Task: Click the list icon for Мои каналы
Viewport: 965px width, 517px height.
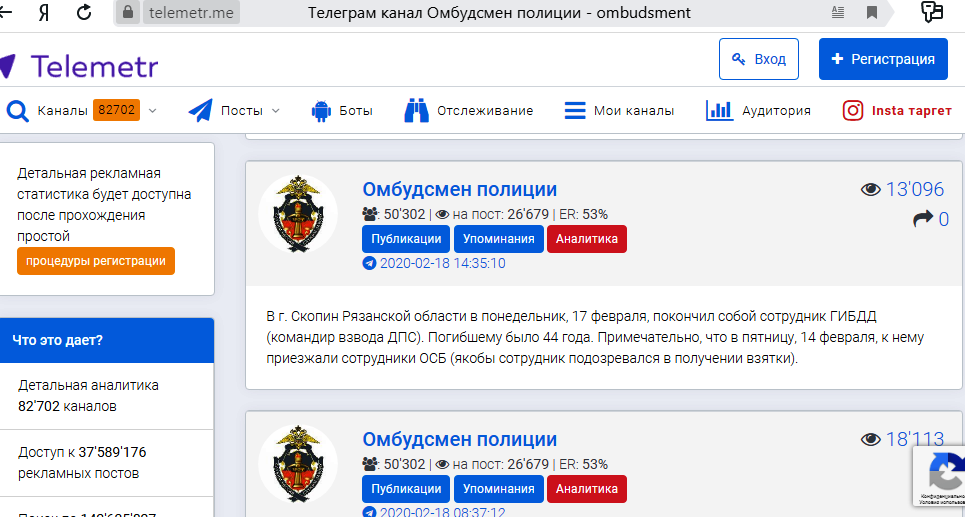Action: point(575,111)
